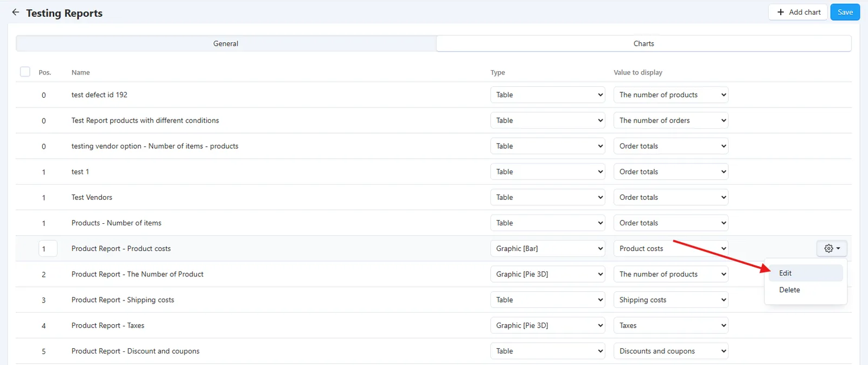Choose Delete from the context menu
868x365 pixels.
(806, 290)
